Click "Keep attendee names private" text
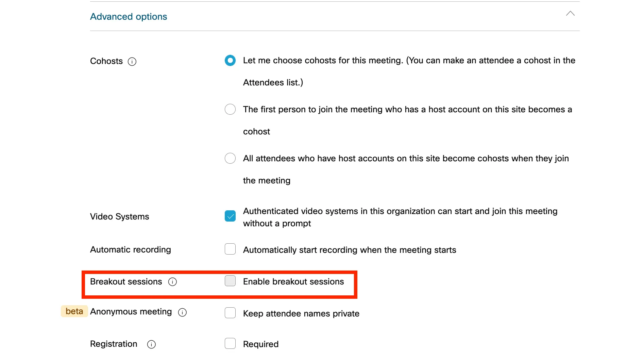 (x=301, y=313)
